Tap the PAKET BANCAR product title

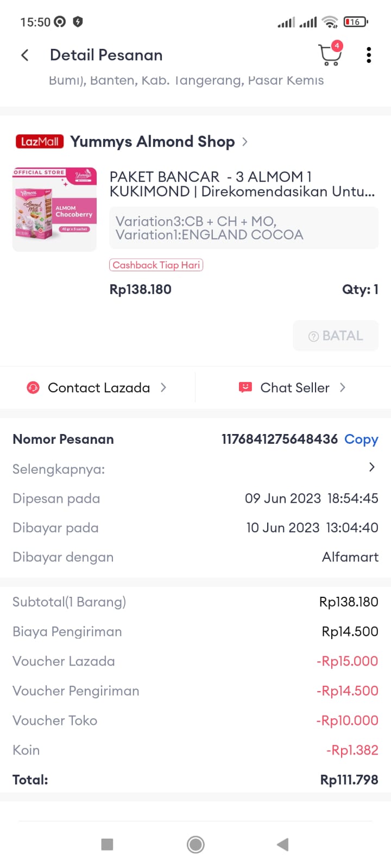click(x=242, y=184)
